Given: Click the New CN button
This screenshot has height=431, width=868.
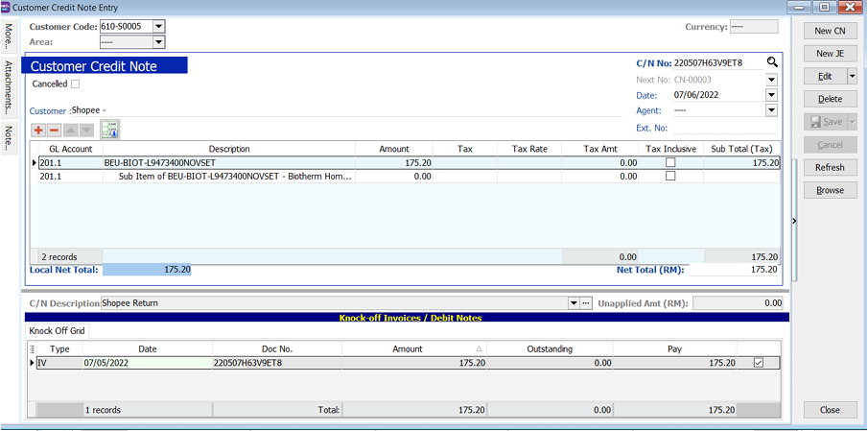Looking at the screenshot, I should pos(830,32).
